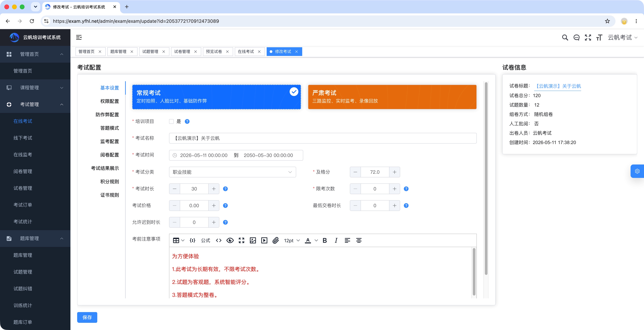Click the 考试名称 input field
This screenshot has width=644, height=330.
point(323,138)
